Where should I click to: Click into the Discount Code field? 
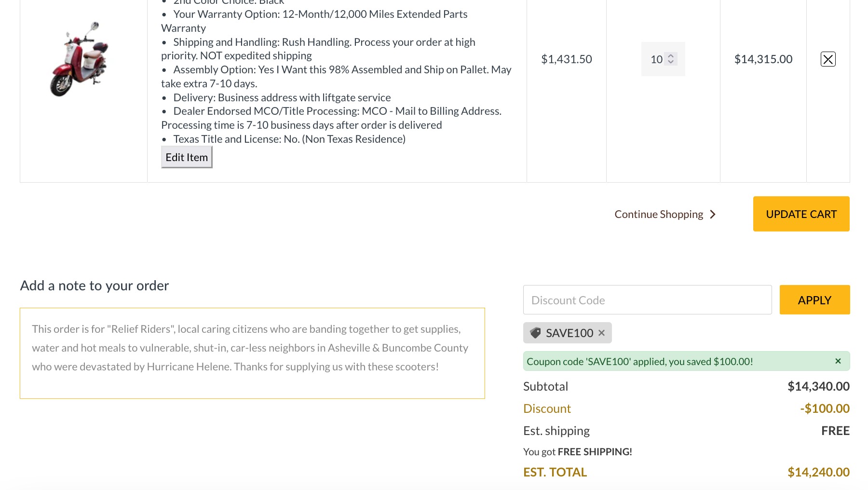click(647, 300)
